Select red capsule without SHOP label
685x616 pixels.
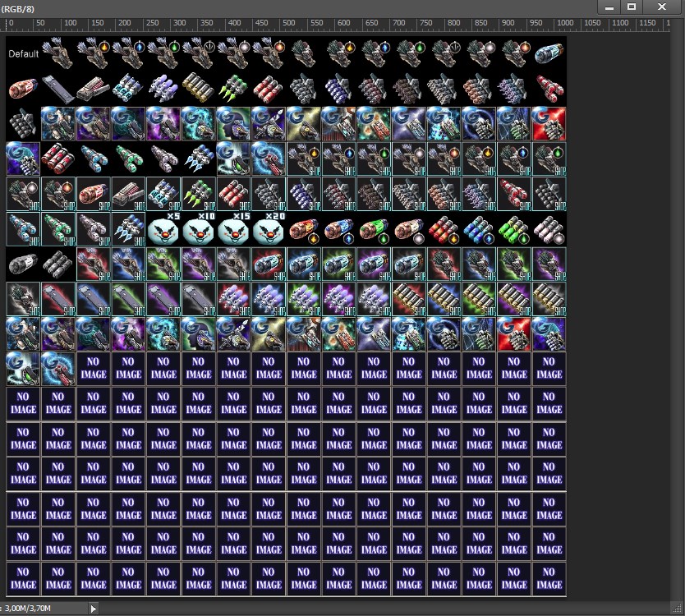23,90
